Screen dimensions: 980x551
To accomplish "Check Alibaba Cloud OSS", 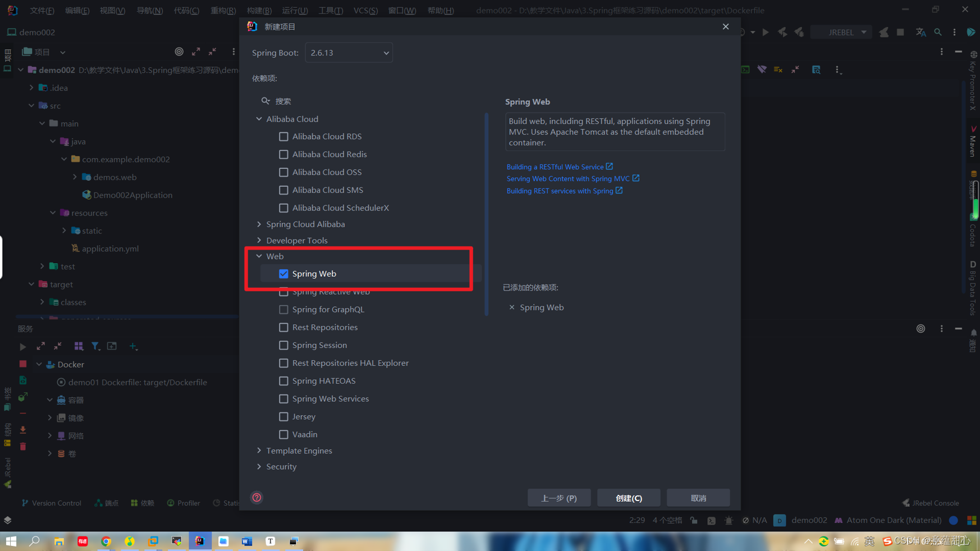I will coord(283,172).
